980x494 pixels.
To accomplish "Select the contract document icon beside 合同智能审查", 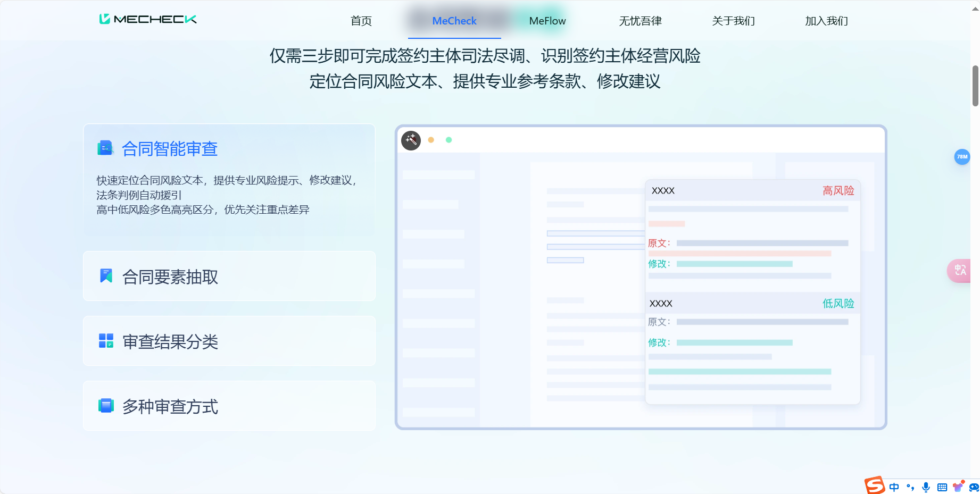I will coord(105,148).
